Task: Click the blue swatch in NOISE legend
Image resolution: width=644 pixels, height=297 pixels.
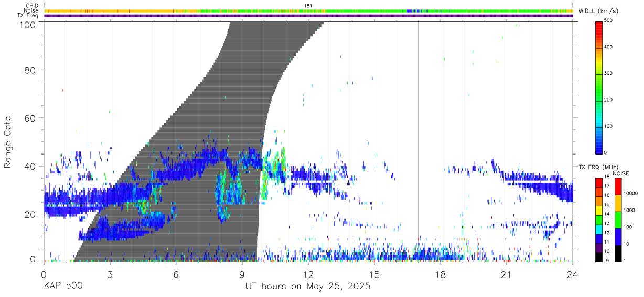Action: coord(618,236)
